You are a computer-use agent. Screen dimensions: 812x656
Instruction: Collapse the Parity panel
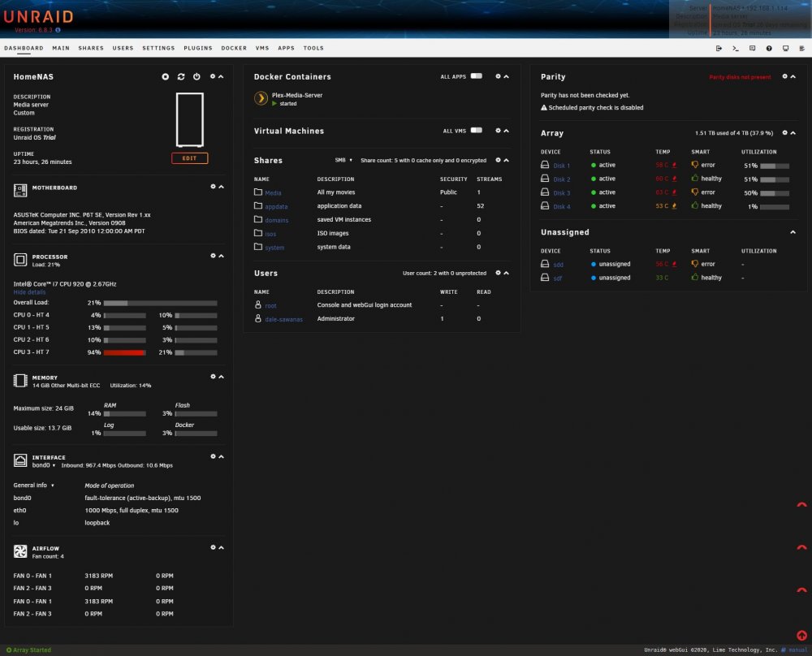[793, 76]
